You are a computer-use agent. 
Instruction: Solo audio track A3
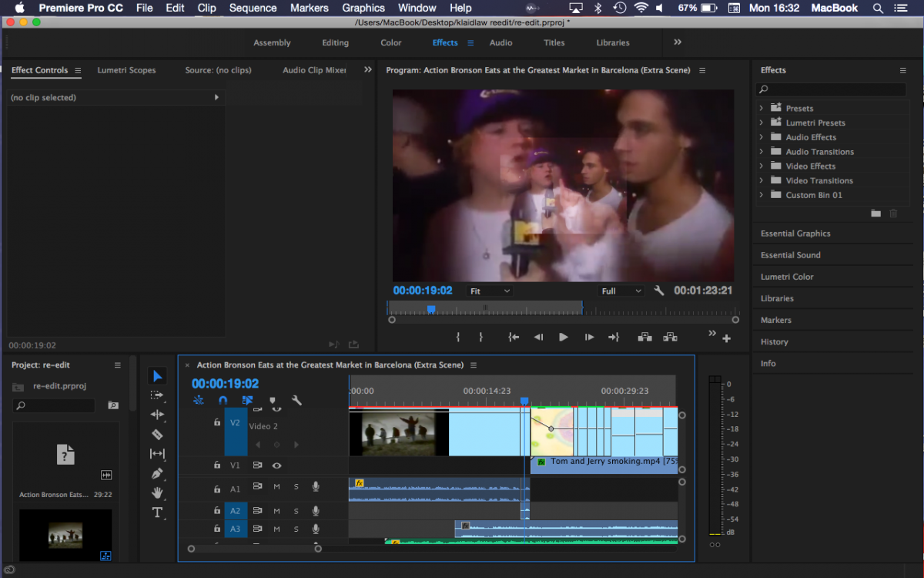click(296, 529)
